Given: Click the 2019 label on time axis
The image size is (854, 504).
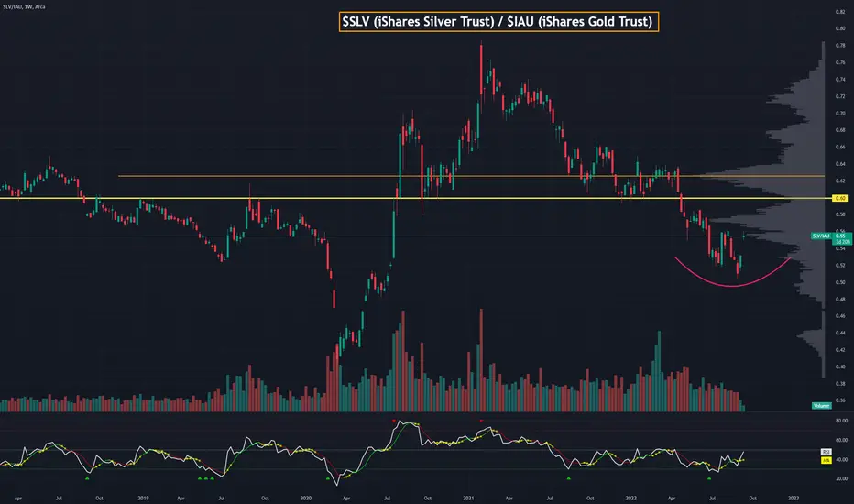Looking at the screenshot, I should pyautogui.click(x=143, y=498).
